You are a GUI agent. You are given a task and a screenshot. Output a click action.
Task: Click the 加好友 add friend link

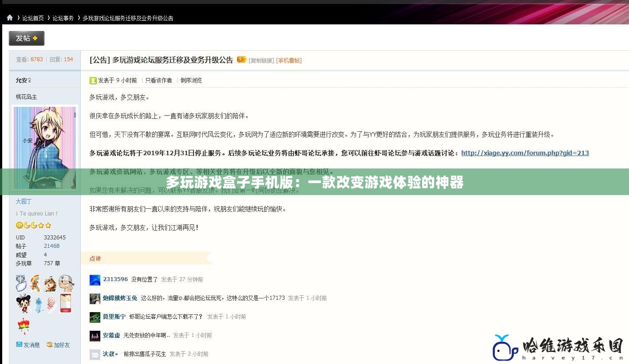(x=62, y=345)
